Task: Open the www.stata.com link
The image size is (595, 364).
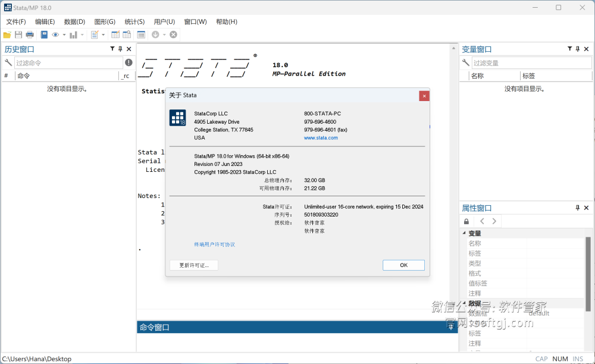Action: coord(321,138)
